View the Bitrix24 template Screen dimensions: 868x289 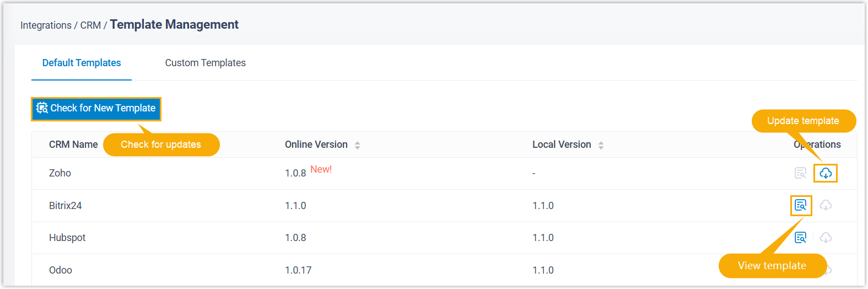[x=800, y=206]
